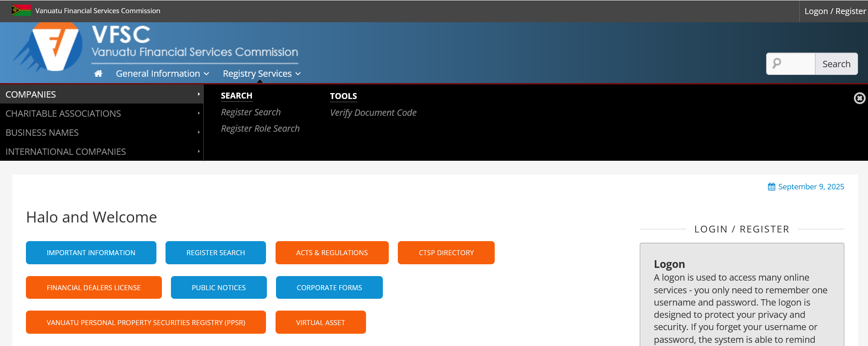Open FINANCIAL DEALERS LICENSE button

pos(94,287)
